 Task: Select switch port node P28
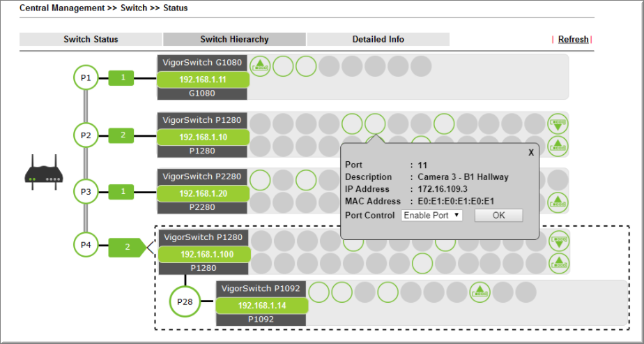coord(185,302)
